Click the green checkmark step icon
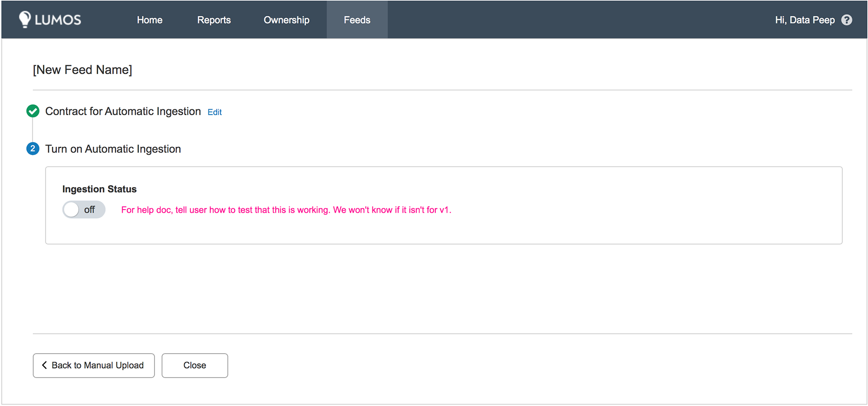 coord(33,111)
